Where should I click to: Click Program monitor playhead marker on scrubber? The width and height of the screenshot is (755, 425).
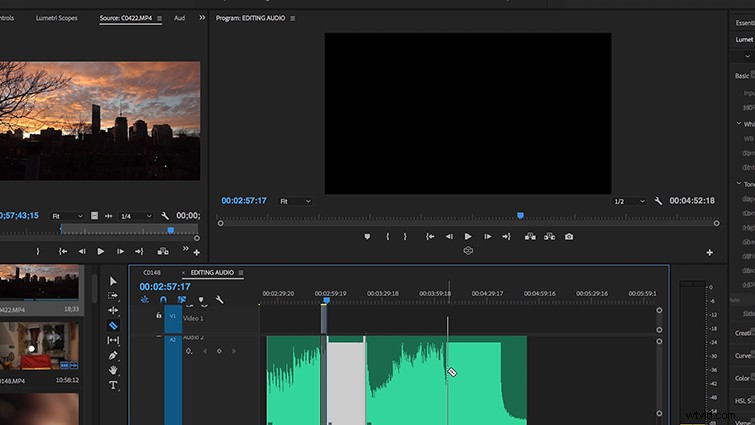click(520, 216)
